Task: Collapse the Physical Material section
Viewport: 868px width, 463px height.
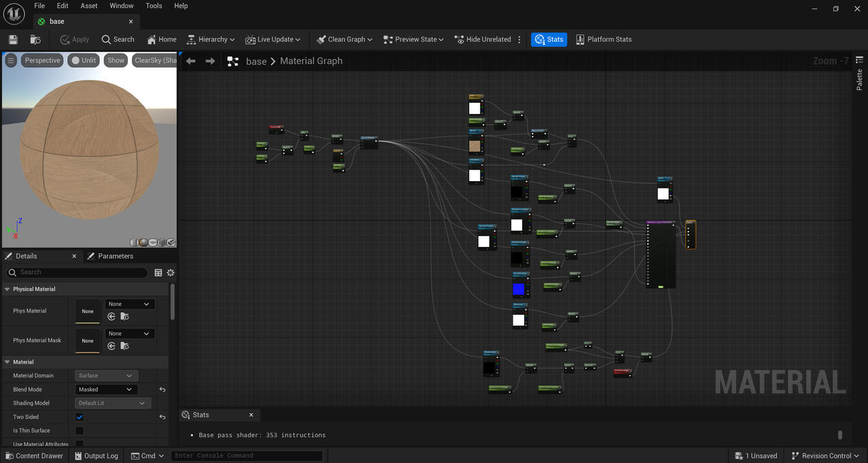Action: click(x=7, y=289)
